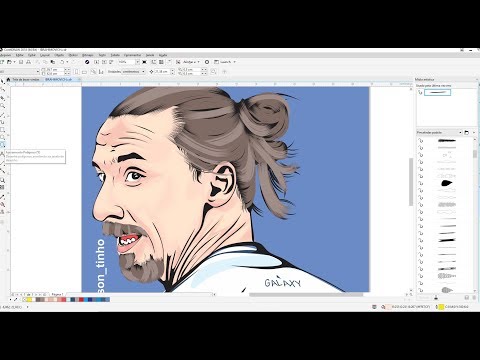This screenshot has width=480, height=360.
Task: Select the Crop tool in the toolbox
Action: pos(3,98)
